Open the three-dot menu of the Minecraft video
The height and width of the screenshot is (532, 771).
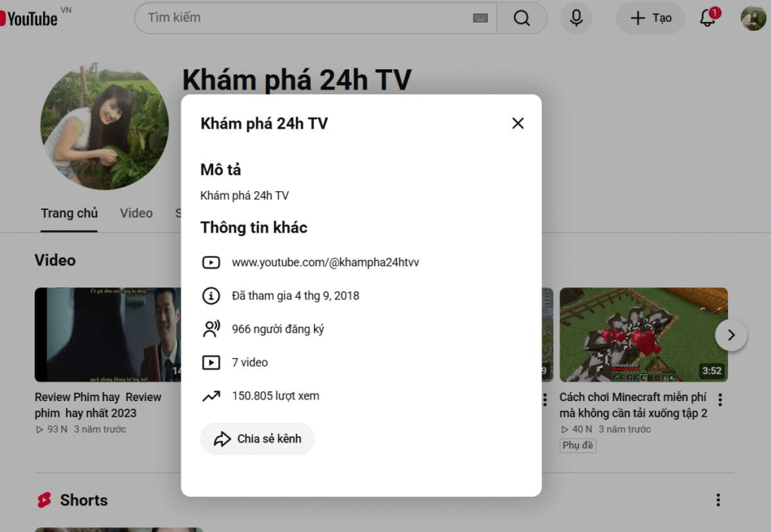coord(720,400)
